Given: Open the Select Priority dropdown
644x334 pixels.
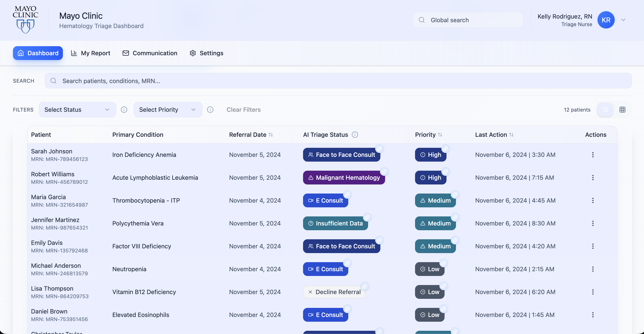Looking at the screenshot, I should pos(168,110).
